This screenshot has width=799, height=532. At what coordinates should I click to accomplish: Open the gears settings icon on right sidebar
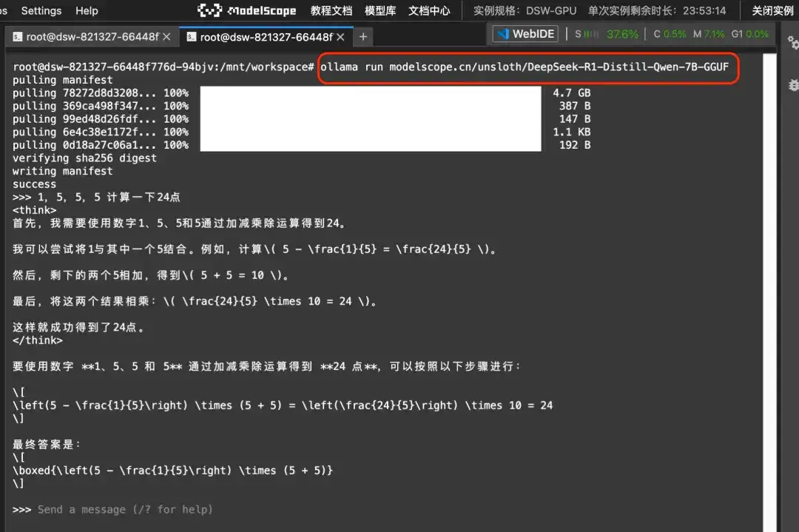[793, 43]
